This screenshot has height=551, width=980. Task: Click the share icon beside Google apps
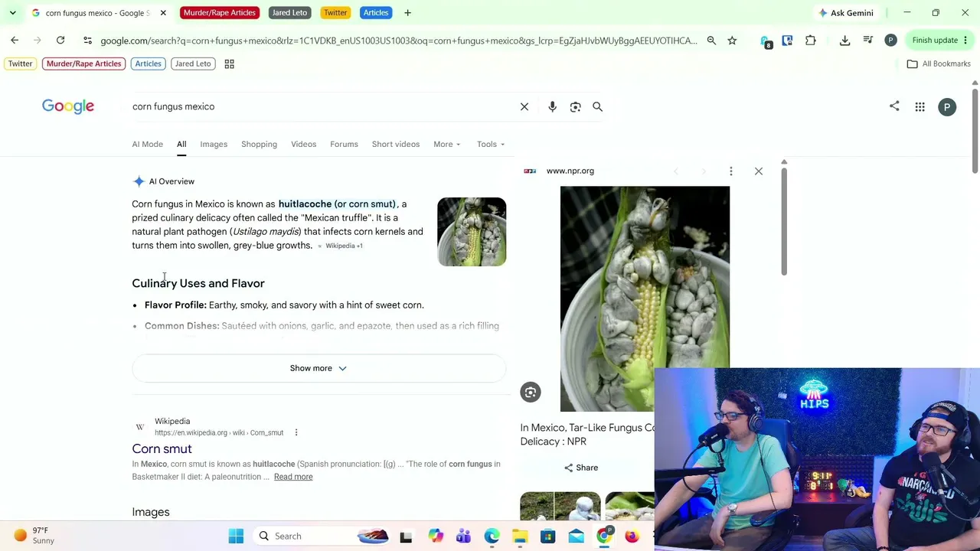click(x=894, y=106)
